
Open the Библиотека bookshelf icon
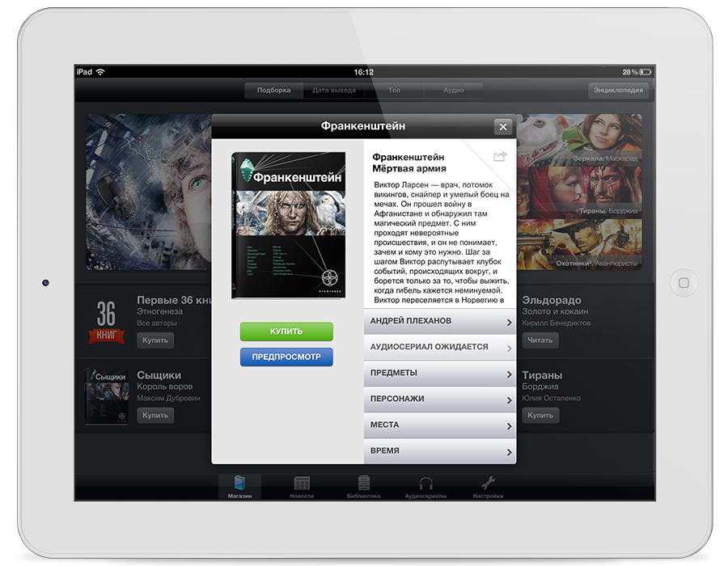363,485
